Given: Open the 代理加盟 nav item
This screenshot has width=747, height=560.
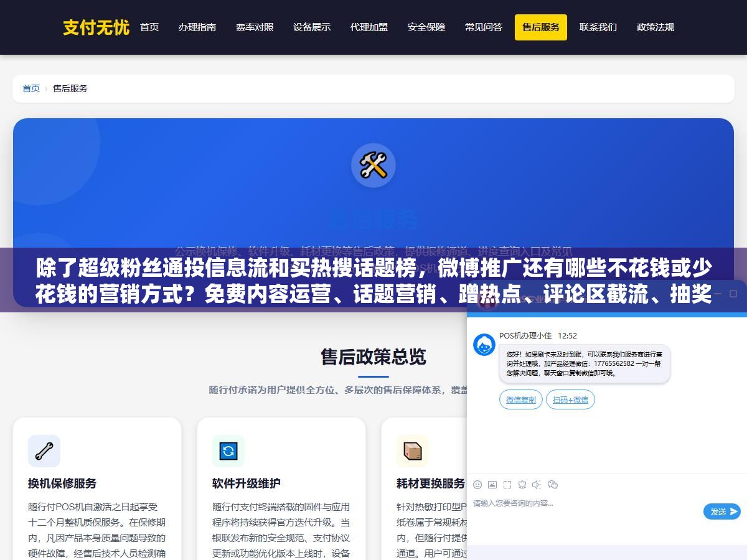Looking at the screenshot, I should click(369, 27).
